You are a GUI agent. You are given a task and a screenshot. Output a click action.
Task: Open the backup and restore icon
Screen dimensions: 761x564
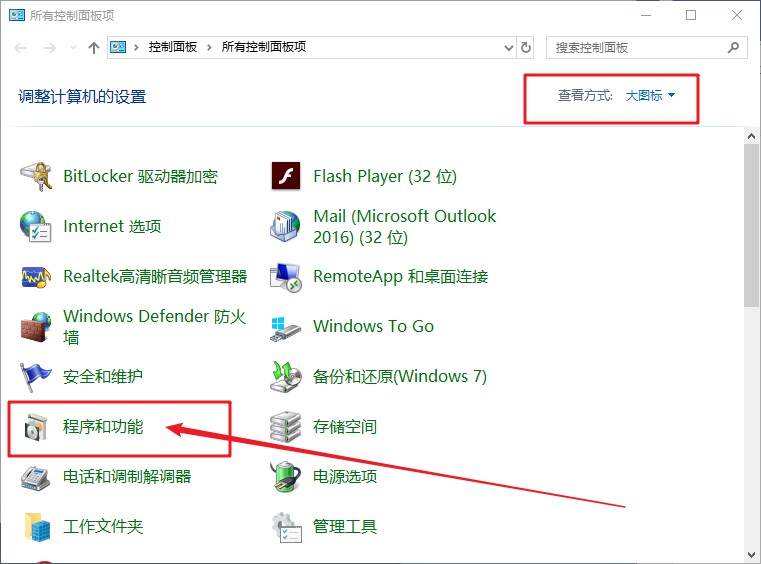point(286,377)
